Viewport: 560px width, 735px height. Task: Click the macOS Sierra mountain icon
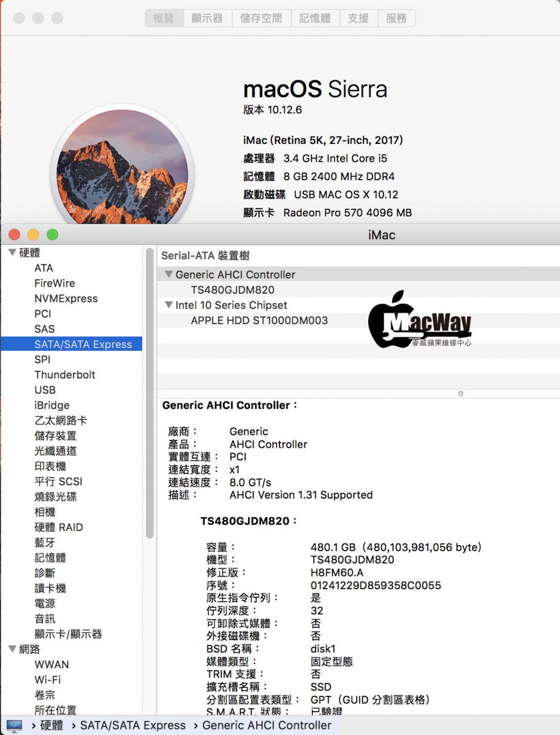click(x=122, y=168)
